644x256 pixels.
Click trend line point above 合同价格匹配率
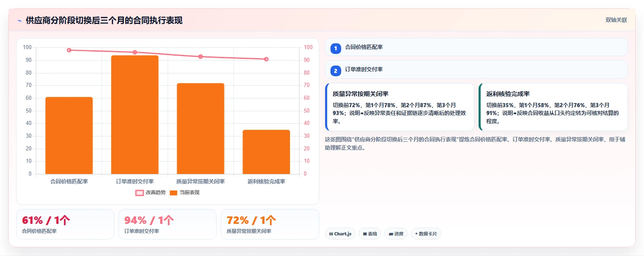pos(69,50)
